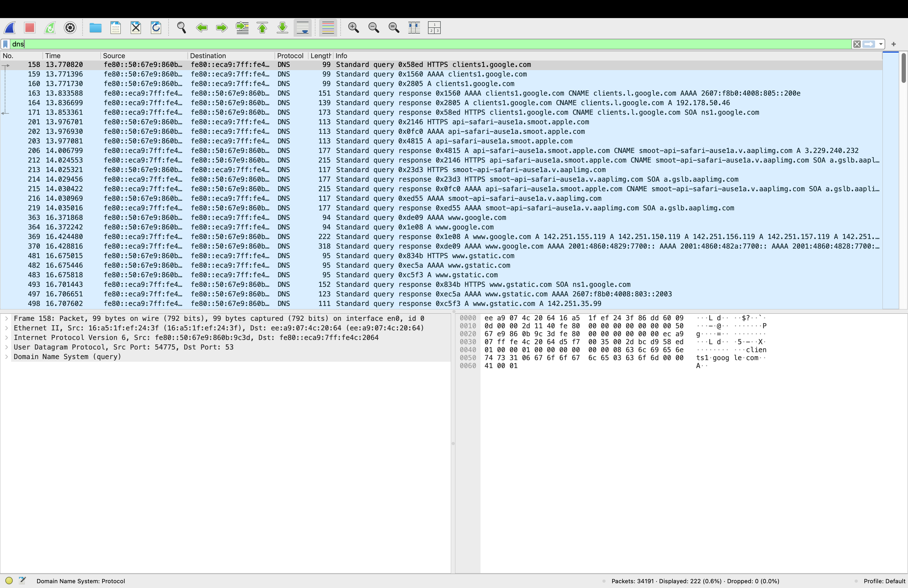908x588 pixels.
Task: Sort packets by the Time column
Action: coord(53,56)
